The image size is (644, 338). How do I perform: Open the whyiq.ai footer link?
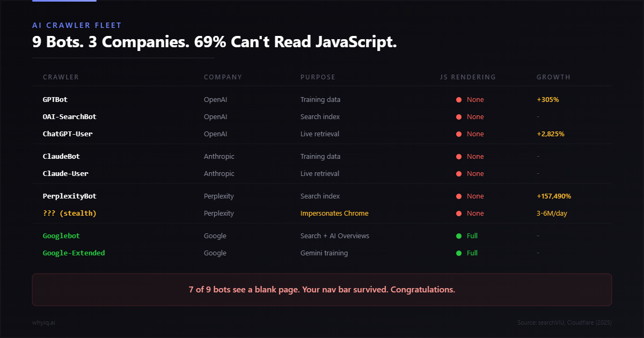pyautogui.click(x=43, y=322)
